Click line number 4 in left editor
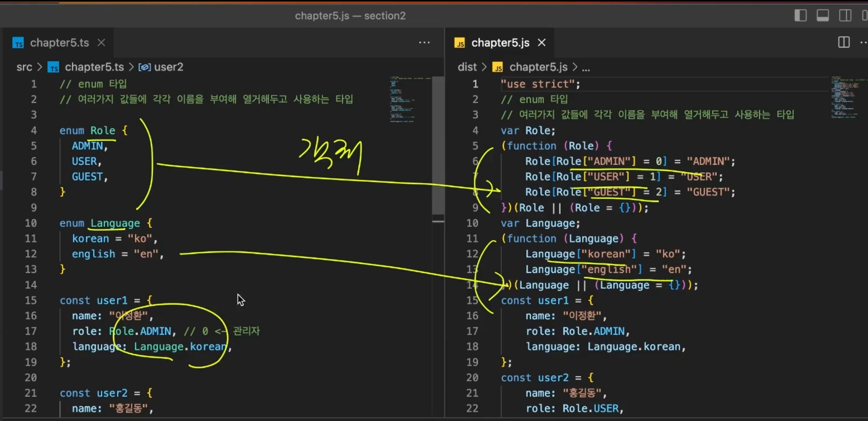This screenshot has height=421, width=868. [x=34, y=130]
